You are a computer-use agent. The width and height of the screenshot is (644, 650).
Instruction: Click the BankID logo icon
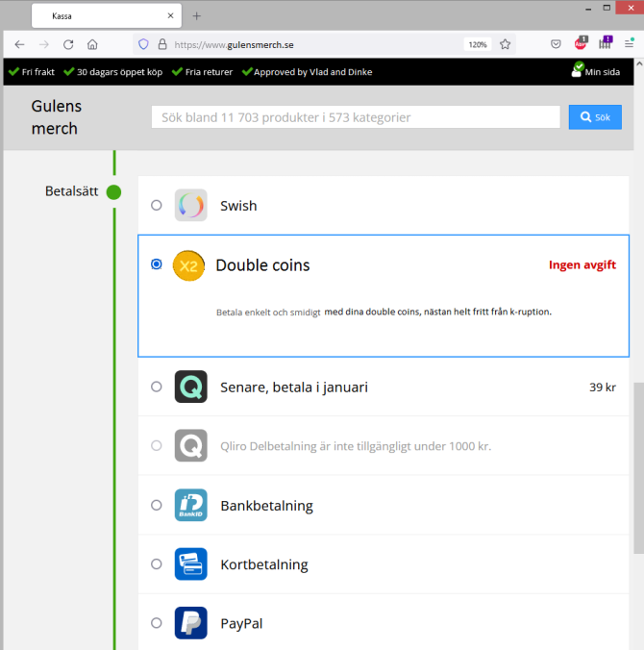pyautogui.click(x=190, y=505)
